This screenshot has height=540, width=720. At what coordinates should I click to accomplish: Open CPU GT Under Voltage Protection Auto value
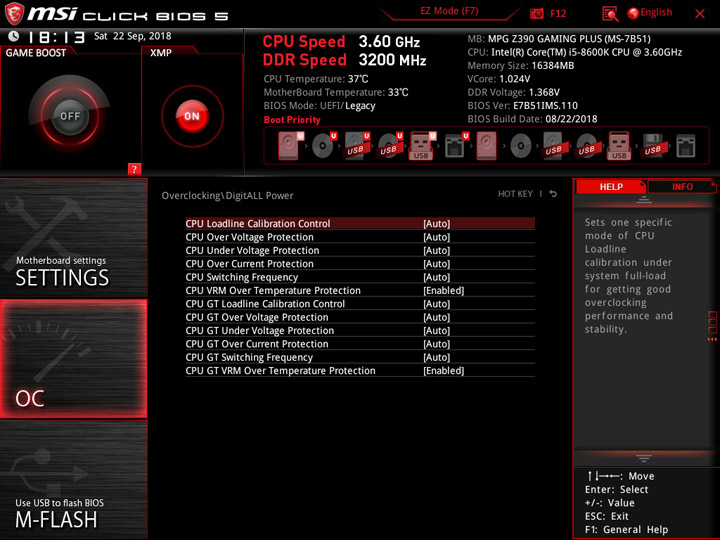[436, 331]
